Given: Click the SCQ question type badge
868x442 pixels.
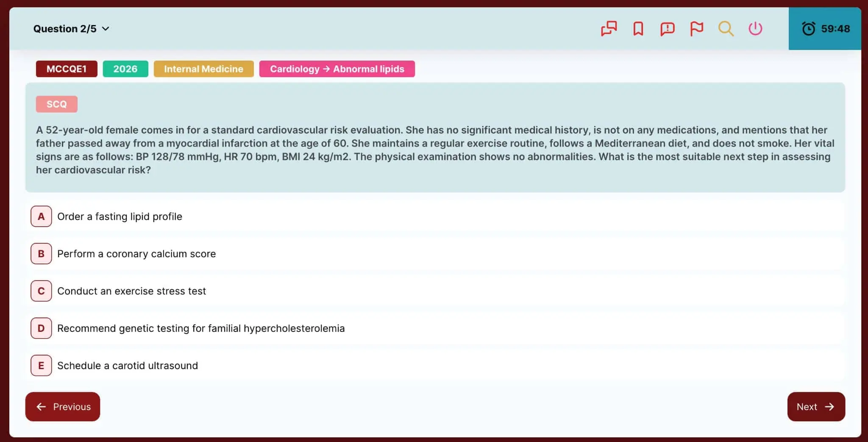Looking at the screenshot, I should point(56,104).
